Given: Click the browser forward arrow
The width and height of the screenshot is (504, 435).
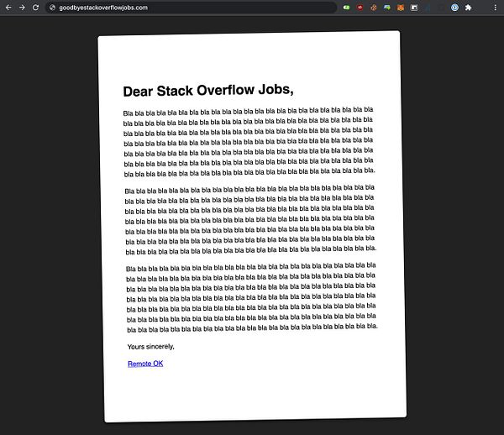Looking at the screenshot, I should (22, 8).
